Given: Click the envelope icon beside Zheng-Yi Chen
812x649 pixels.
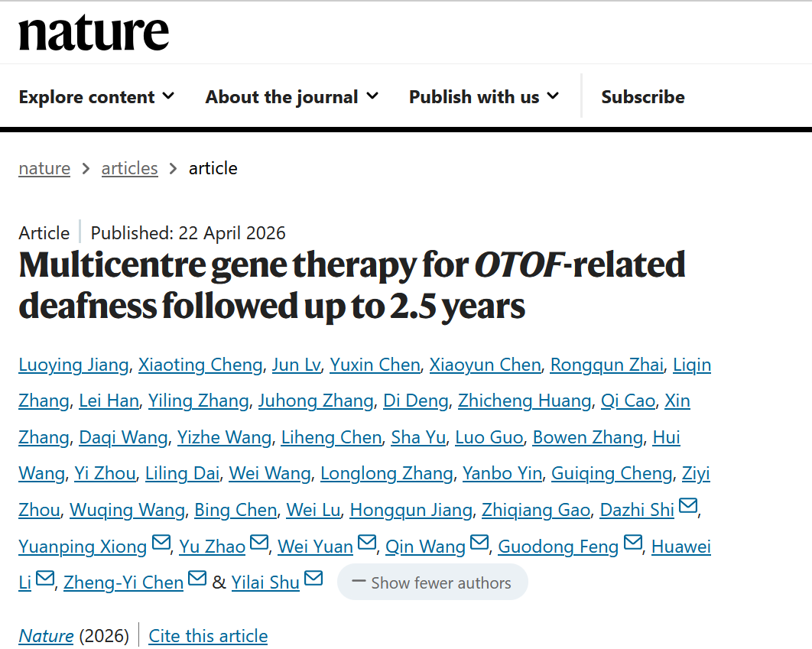Looking at the screenshot, I should [197, 579].
